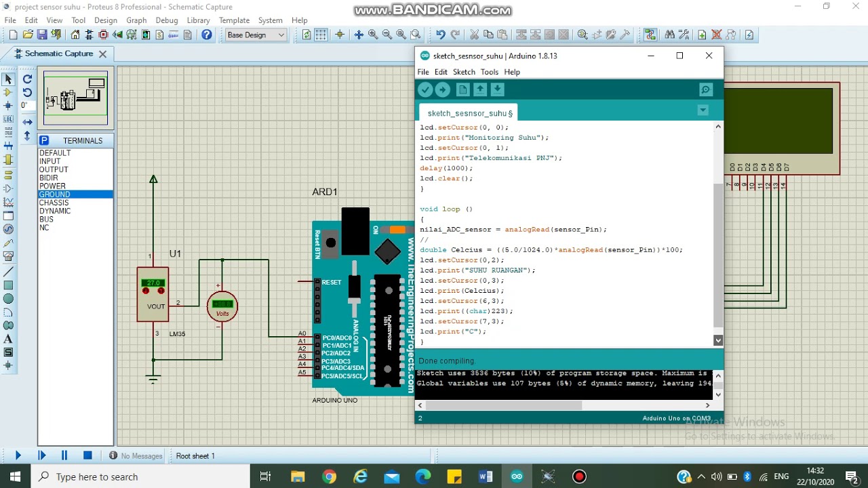Click the Pan/Center at cursor icon

(x=359, y=35)
